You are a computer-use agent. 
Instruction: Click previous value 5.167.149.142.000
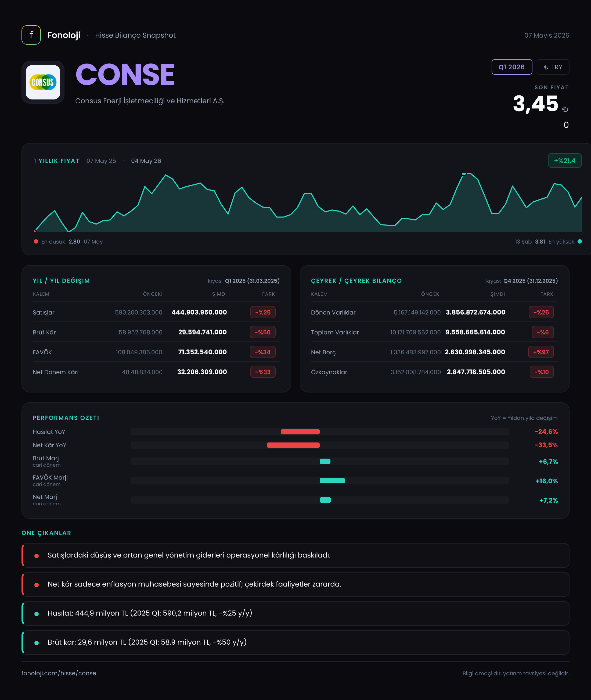pyautogui.click(x=417, y=312)
